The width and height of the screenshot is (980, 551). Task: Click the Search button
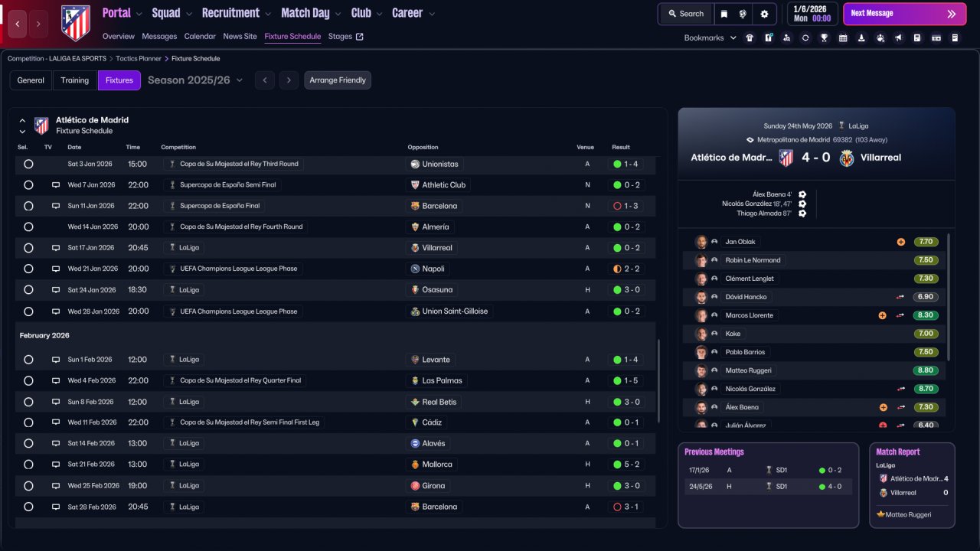click(685, 14)
